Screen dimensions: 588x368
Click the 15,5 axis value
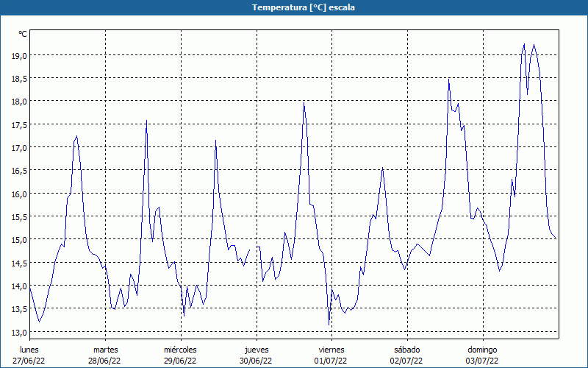pyautogui.click(x=19, y=216)
